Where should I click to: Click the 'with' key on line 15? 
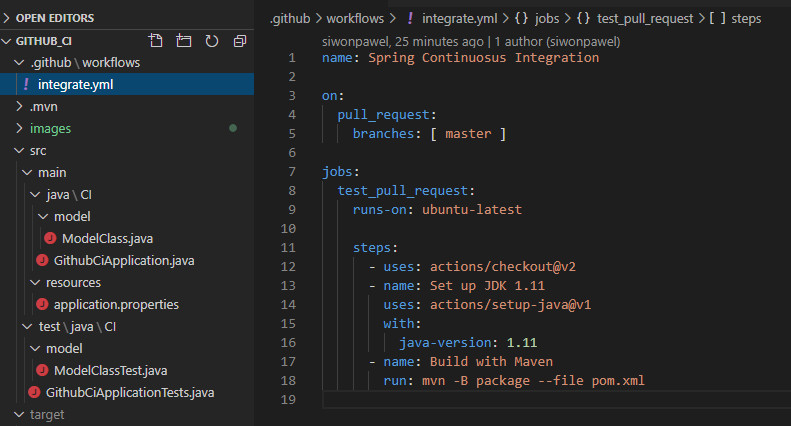click(x=399, y=324)
